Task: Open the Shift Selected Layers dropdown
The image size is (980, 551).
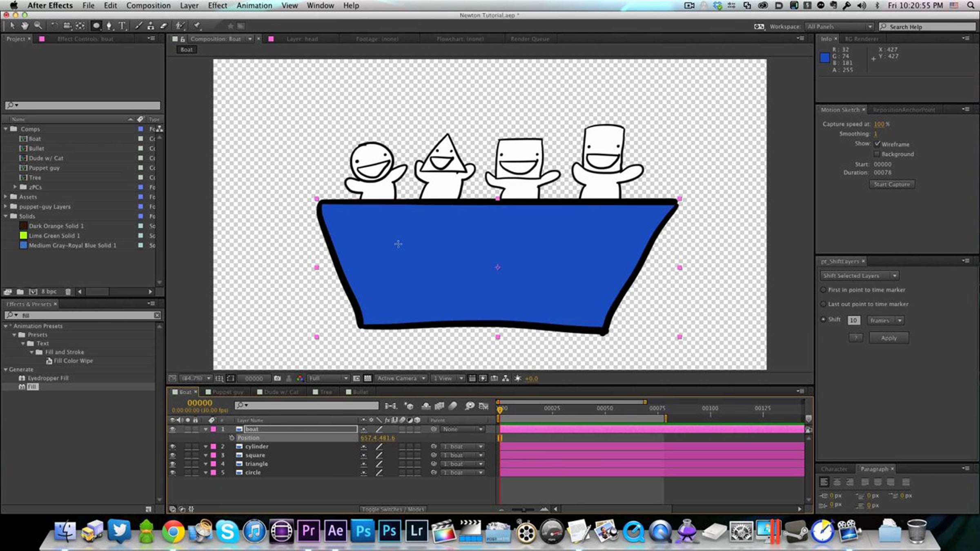Action: coord(859,275)
